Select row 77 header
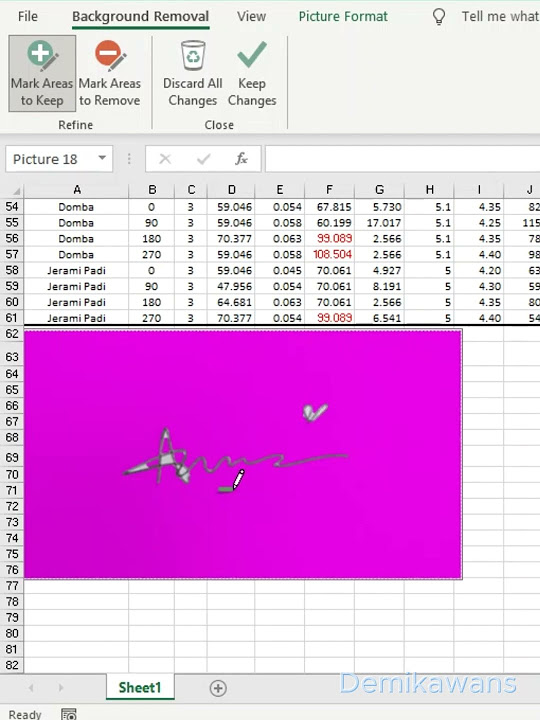The image size is (540, 720). (12, 586)
